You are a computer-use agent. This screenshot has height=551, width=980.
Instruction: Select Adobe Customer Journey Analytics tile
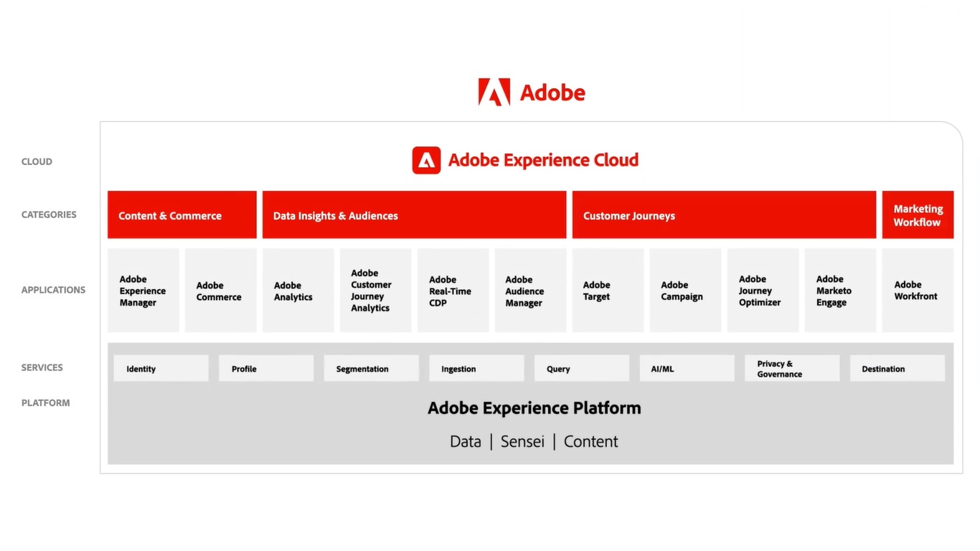(376, 291)
